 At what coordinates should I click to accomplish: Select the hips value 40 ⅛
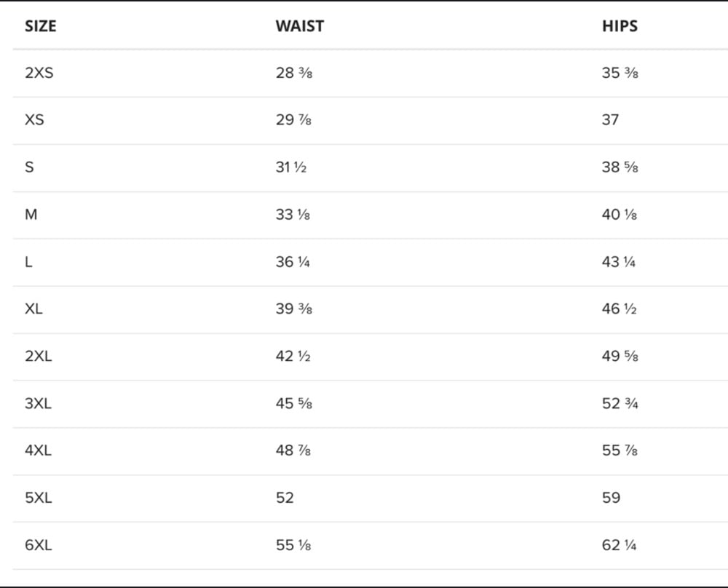click(x=620, y=215)
